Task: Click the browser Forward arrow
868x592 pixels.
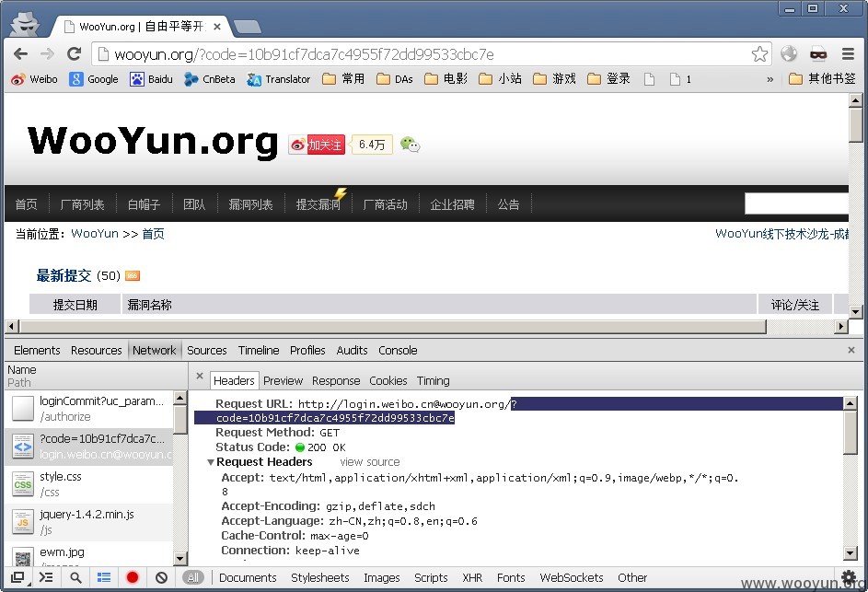Action: pos(47,53)
